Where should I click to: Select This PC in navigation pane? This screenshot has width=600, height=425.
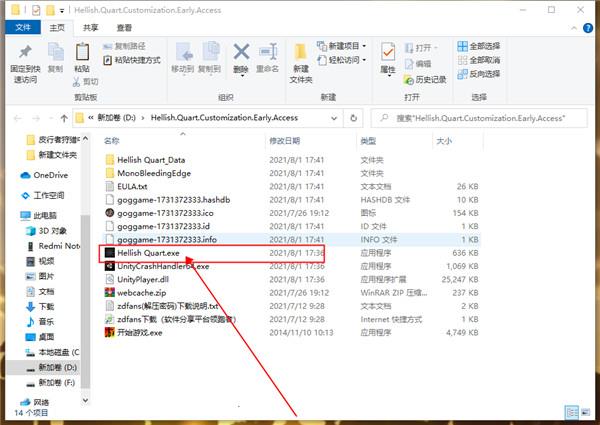38,215
